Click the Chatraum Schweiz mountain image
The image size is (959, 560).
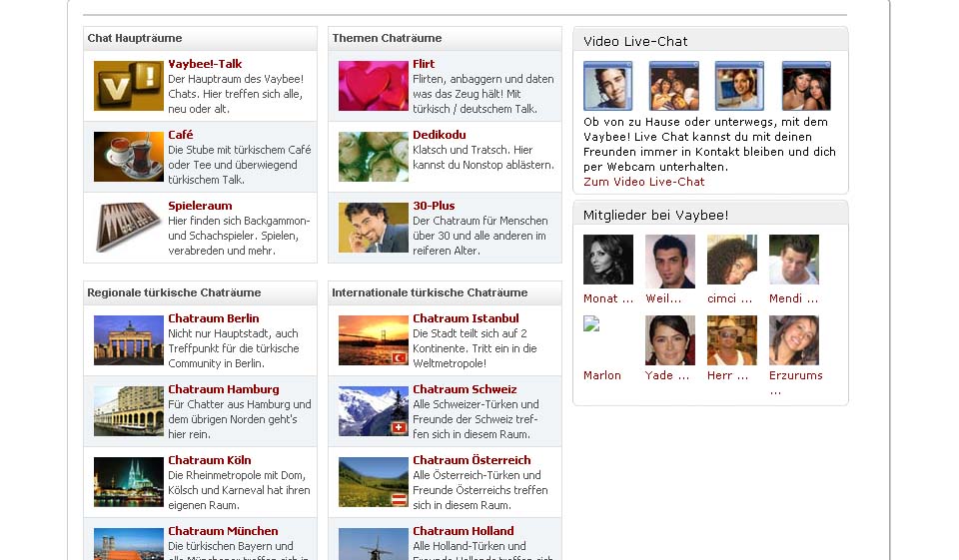coord(374,411)
